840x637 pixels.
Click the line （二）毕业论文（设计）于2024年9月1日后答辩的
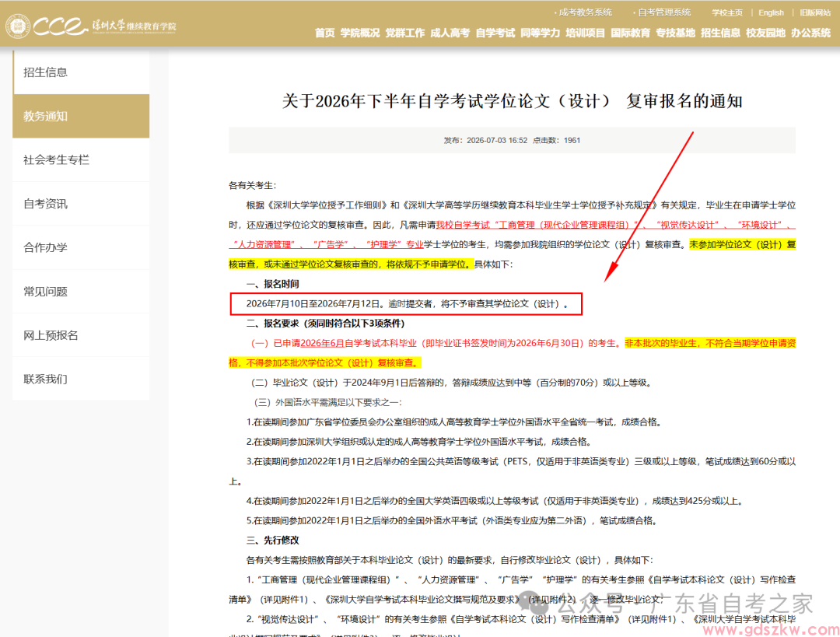452,383
